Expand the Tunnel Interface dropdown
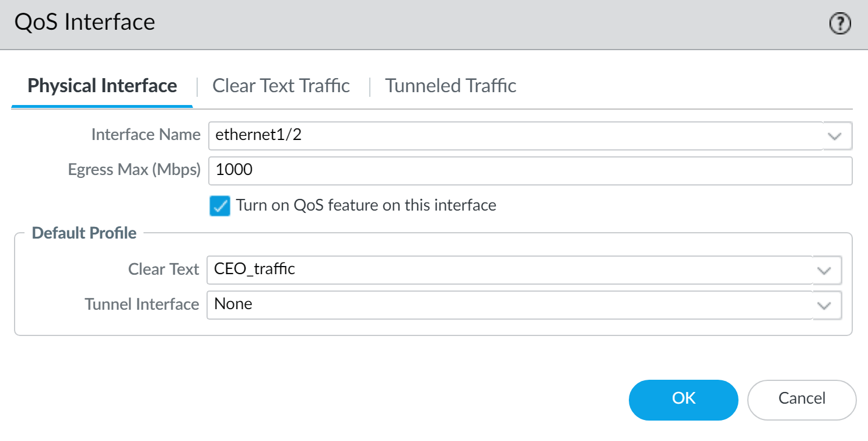 (x=824, y=305)
